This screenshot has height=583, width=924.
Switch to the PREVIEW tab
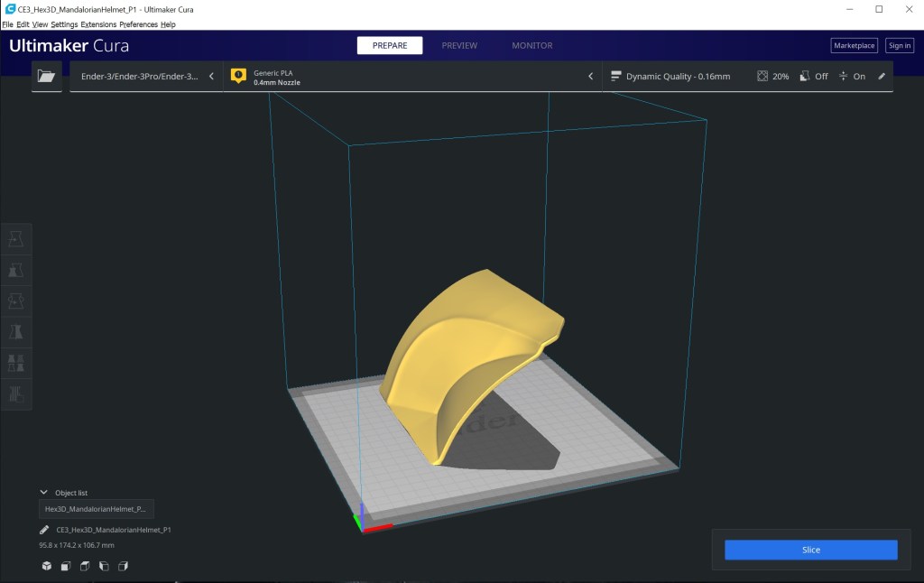click(x=458, y=45)
